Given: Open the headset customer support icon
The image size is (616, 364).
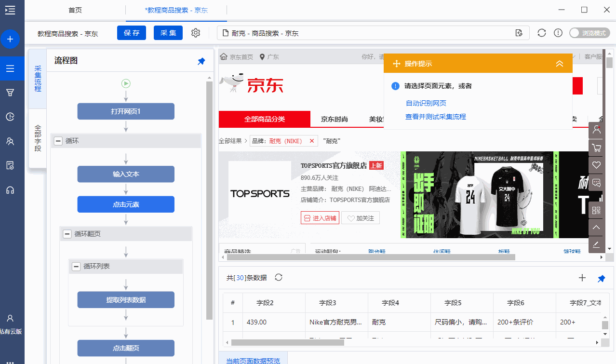Looking at the screenshot, I should [x=10, y=190].
